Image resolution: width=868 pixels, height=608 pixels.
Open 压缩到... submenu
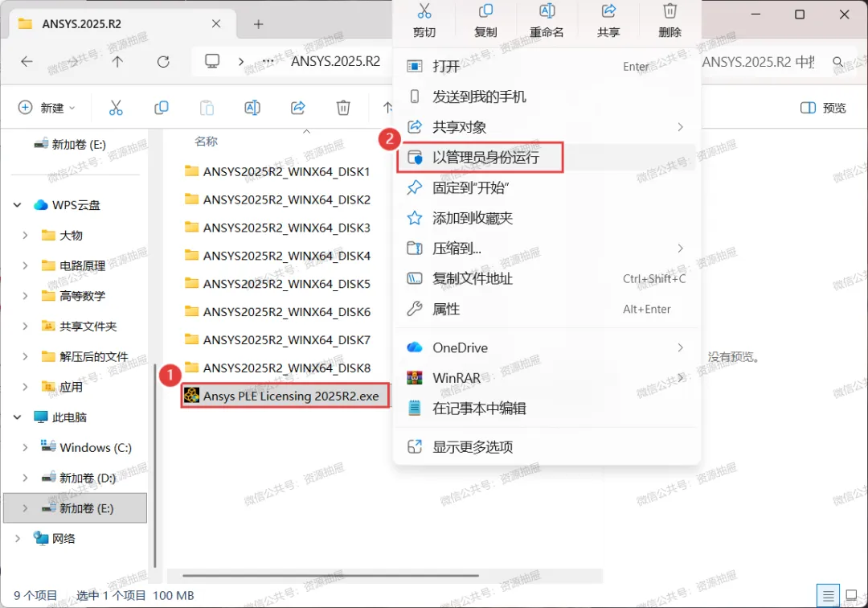pos(547,248)
